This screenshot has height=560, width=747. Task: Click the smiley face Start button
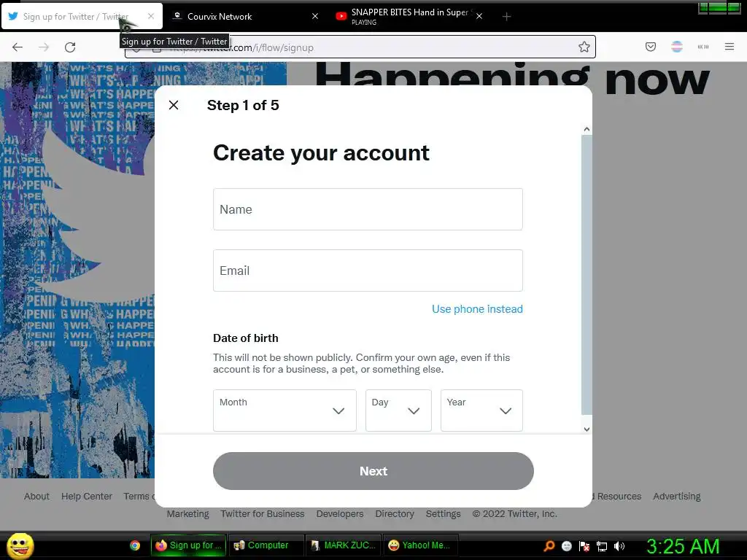tap(20, 545)
